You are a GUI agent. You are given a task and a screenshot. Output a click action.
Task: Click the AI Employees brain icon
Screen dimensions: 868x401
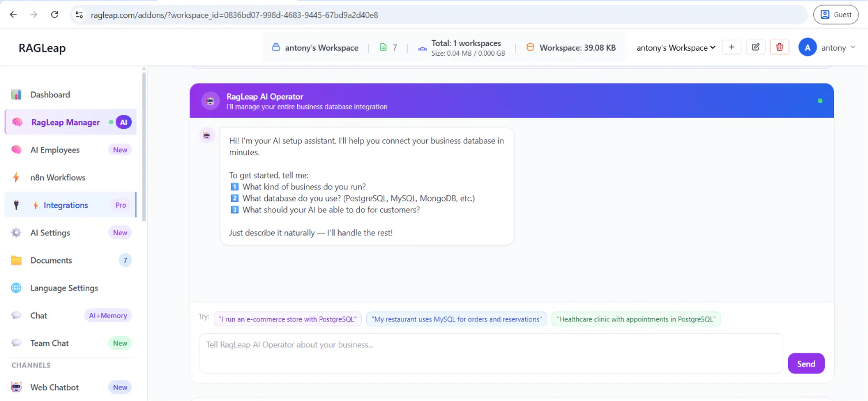[x=16, y=150]
